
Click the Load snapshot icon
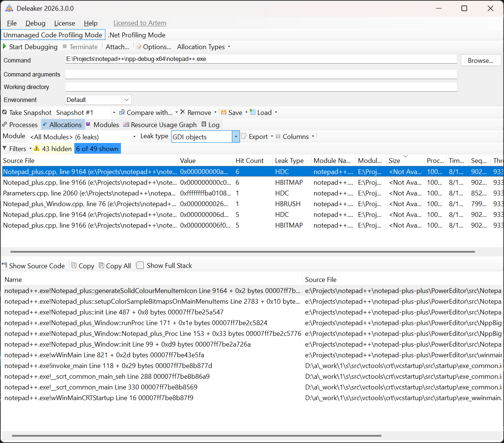click(253, 112)
